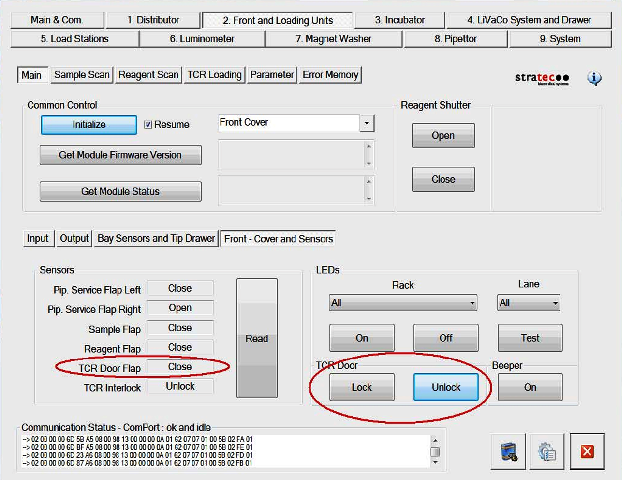Open the gear settings list icon
Viewport: 622px width, 480px height.
pyautogui.click(x=547, y=452)
